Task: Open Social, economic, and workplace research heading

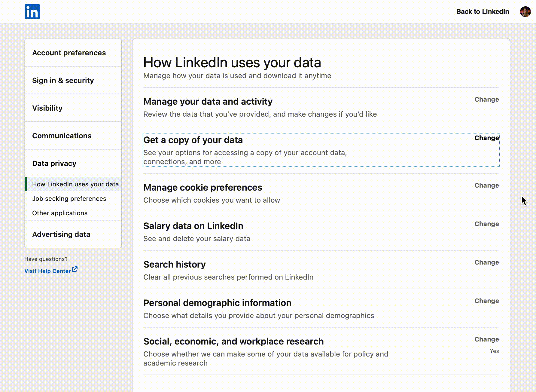Action: point(234,341)
